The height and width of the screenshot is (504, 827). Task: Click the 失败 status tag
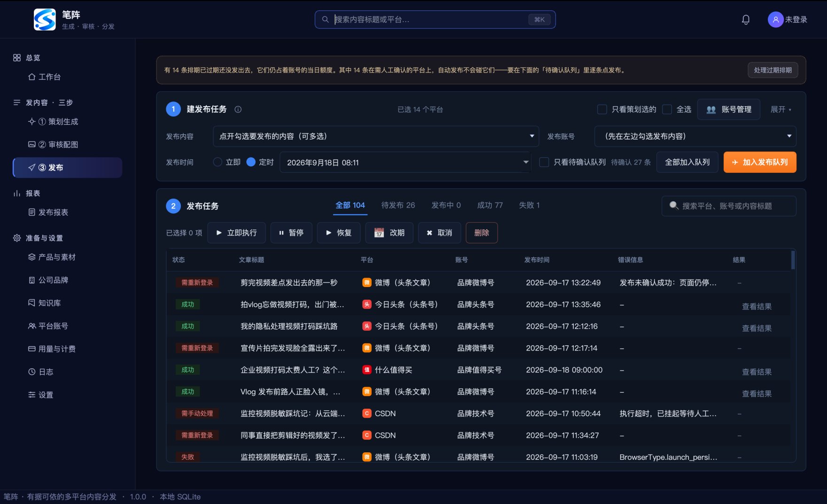187,457
